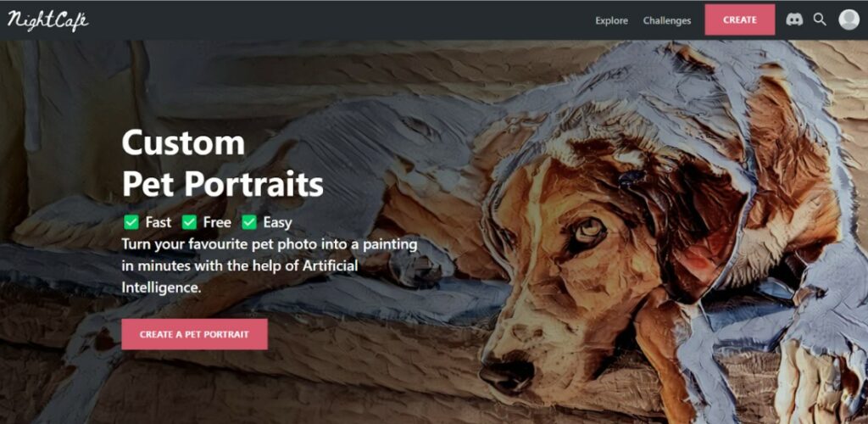Click CREATE A PET PORTRAIT button
The width and height of the screenshot is (868, 424).
tap(194, 334)
